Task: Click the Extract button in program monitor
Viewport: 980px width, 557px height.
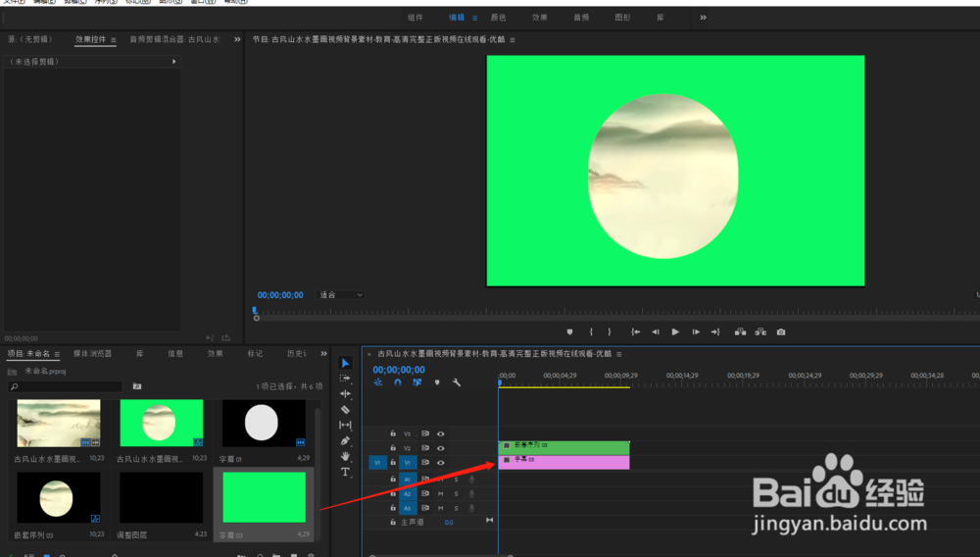Action: click(760, 332)
